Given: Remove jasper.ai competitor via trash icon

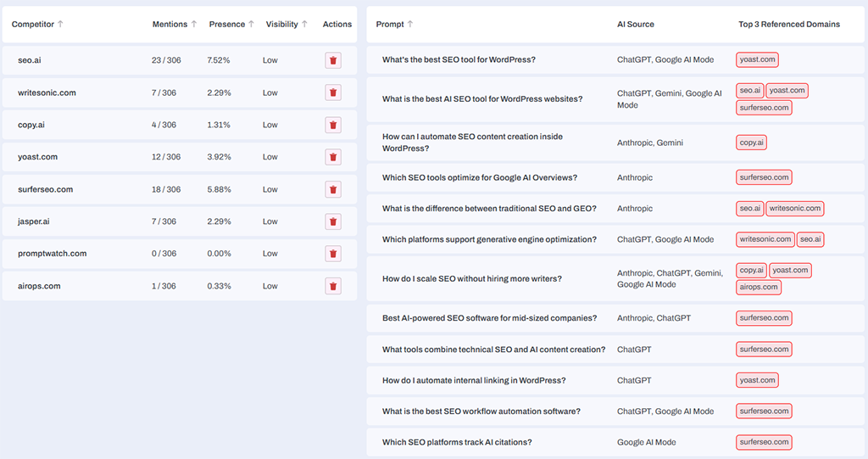Looking at the screenshot, I should coord(333,221).
